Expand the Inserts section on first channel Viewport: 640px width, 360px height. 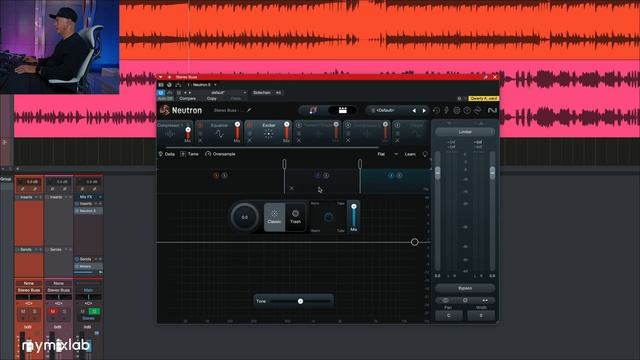point(29,197)
